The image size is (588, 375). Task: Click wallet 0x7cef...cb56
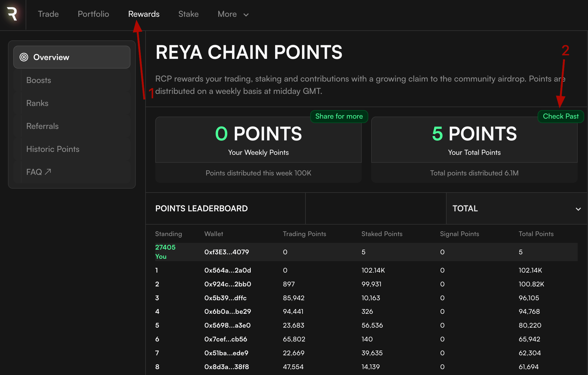click(x=226, y=339)
